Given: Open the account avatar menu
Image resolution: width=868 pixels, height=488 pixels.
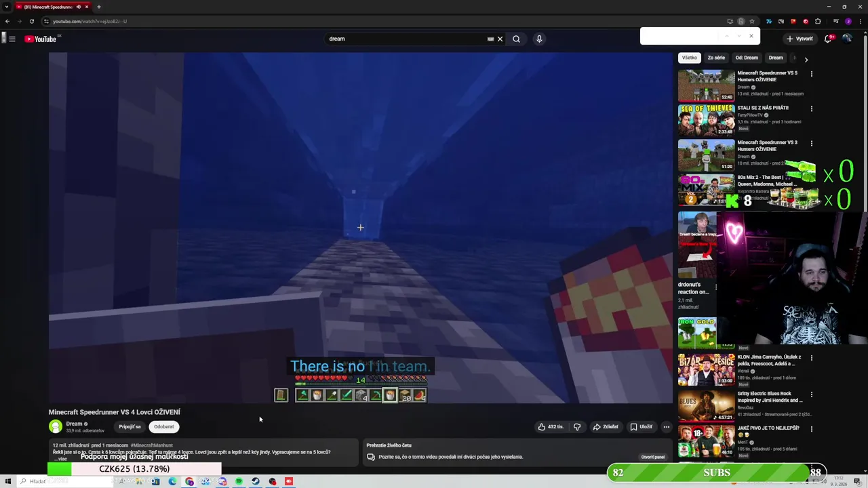Looking at the screenshot, I should click(847, 39).
